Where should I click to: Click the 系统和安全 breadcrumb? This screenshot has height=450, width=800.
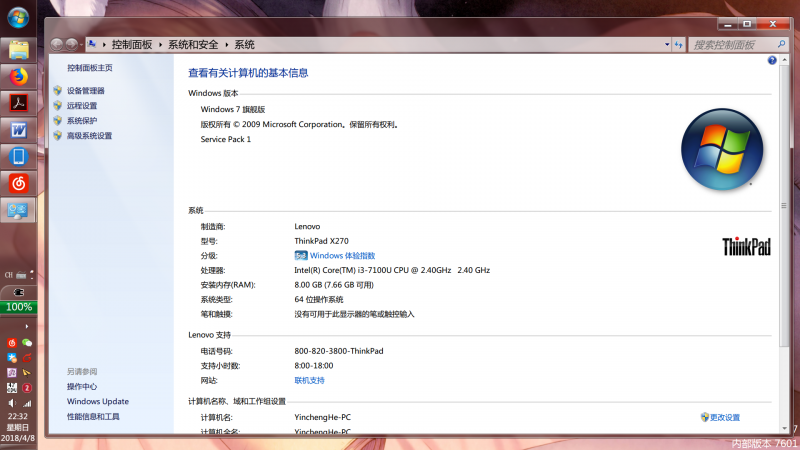tap(193, 45)
